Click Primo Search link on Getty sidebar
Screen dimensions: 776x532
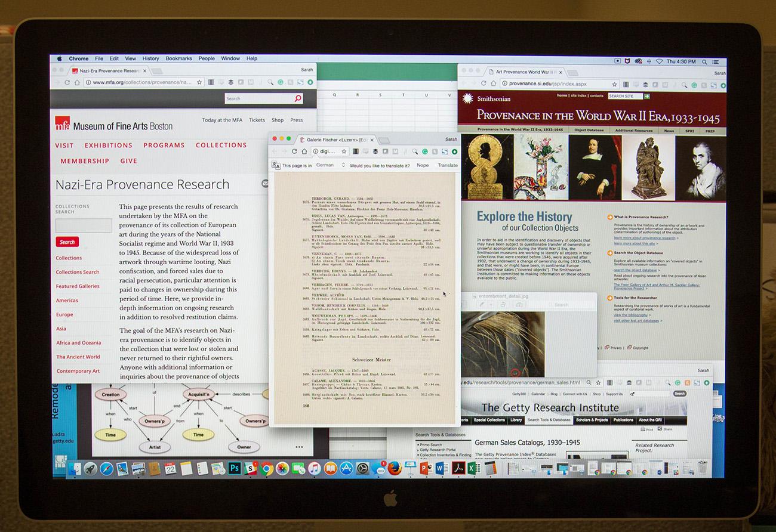pos(431,444)
